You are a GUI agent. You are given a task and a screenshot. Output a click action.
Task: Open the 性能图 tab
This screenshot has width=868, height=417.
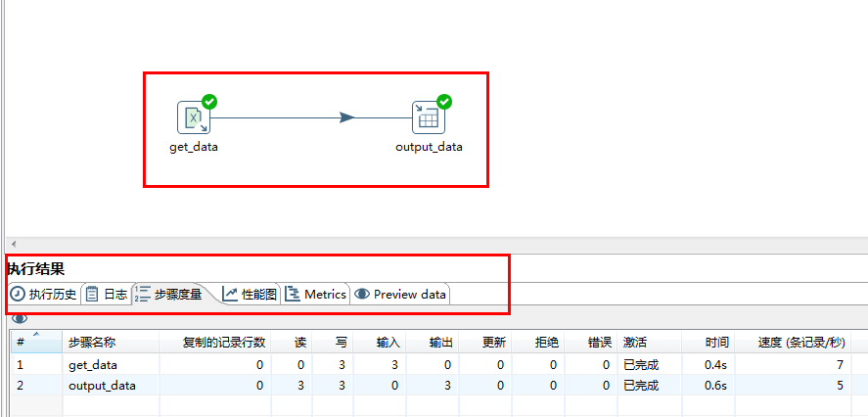251,294
